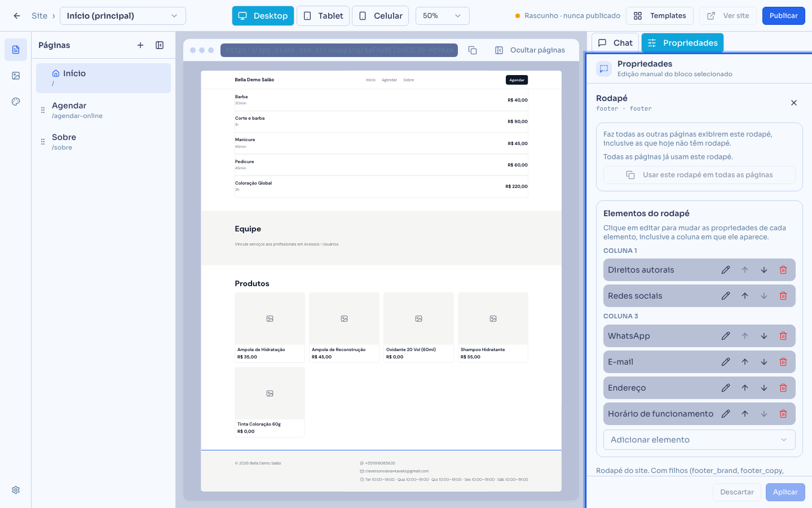Delete the E-mail element

pyautogui.click(x=783, y=362)
